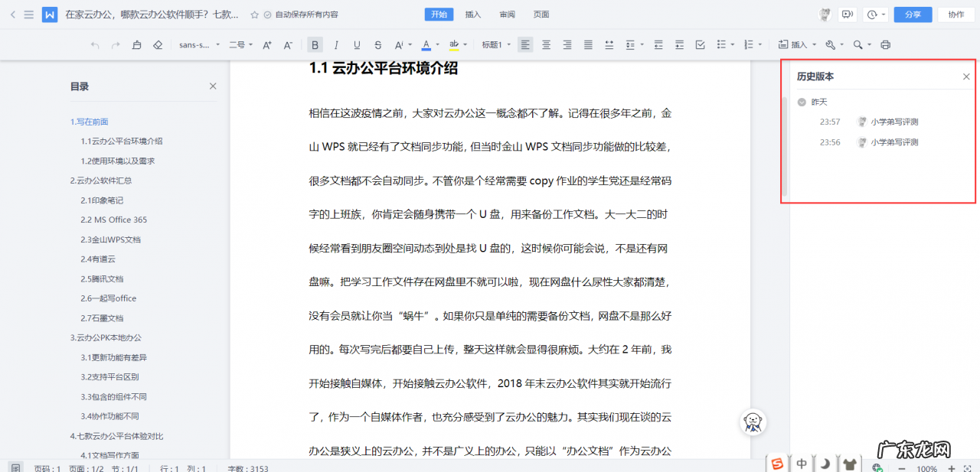This screenshot has height=472, width=980.
Task: Click the undo arrow icon
Action: tap(95, 44)
